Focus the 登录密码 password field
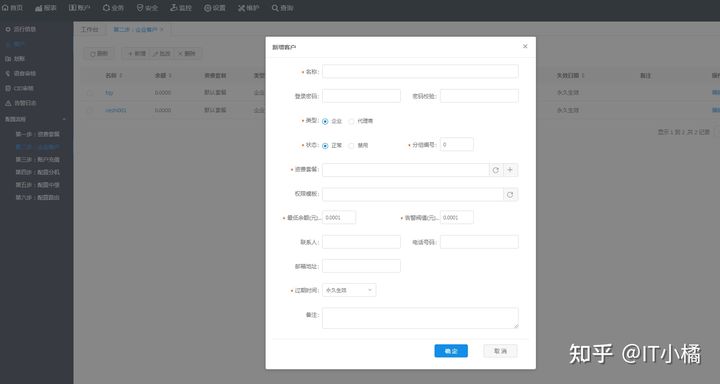The image size is (720, 384). pos(361,96)
